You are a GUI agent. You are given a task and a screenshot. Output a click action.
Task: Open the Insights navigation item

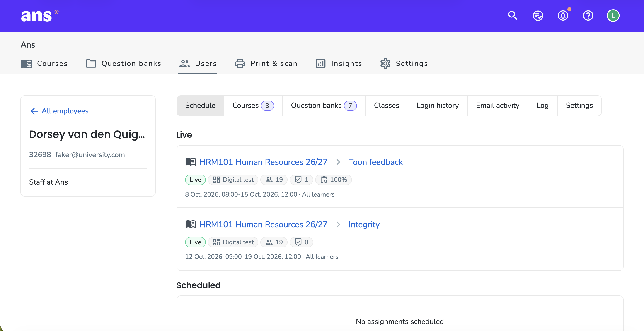pyautogui.click(x=339, y=63)
